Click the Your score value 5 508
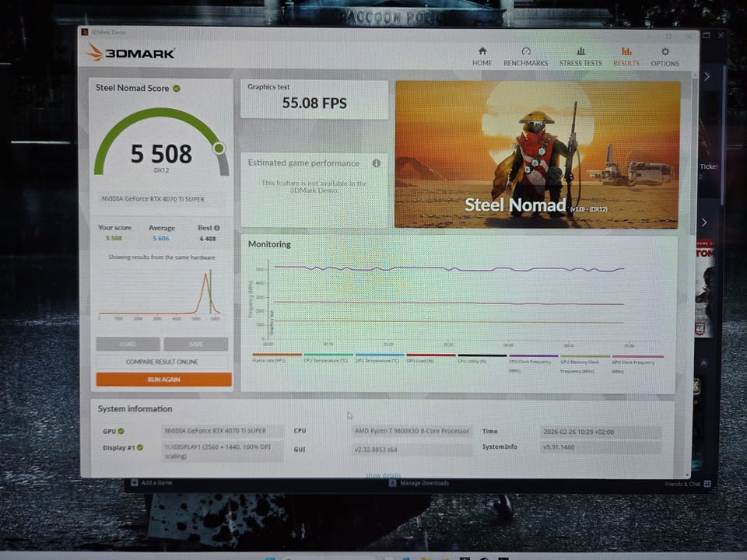This screenshot has height=560, width=747. click(x=114, y=238)
